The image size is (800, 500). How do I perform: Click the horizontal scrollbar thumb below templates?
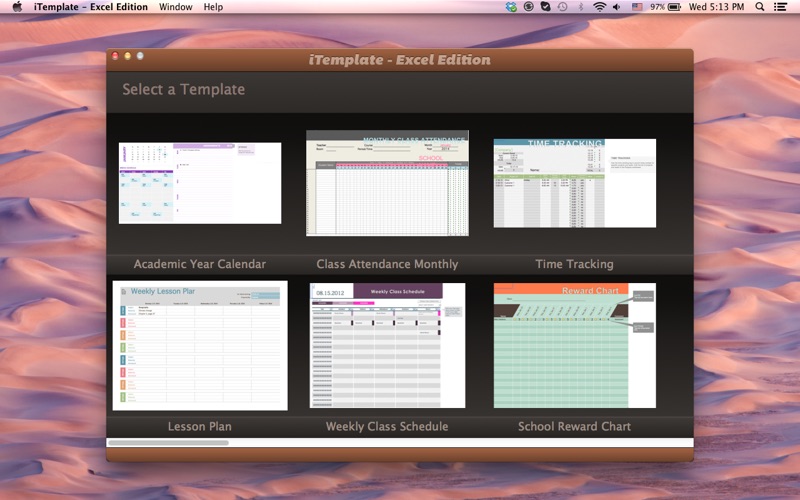[168, 443]
